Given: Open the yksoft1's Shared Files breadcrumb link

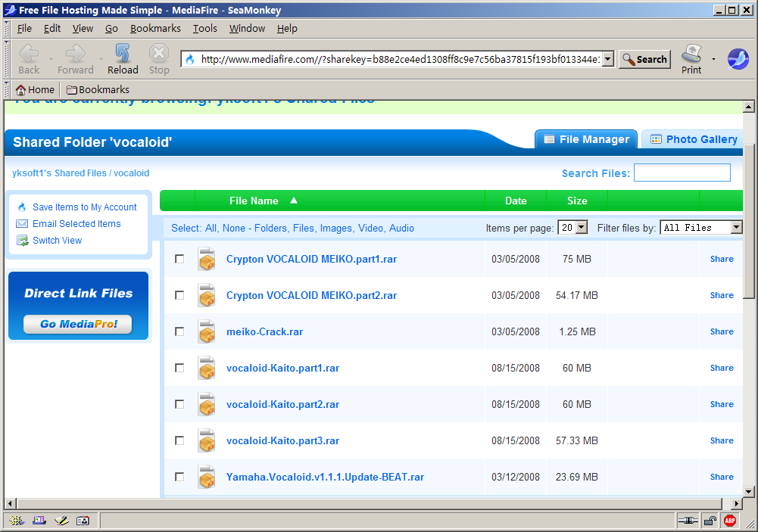Looking at the screenshot, I should (x=59, y=173).
